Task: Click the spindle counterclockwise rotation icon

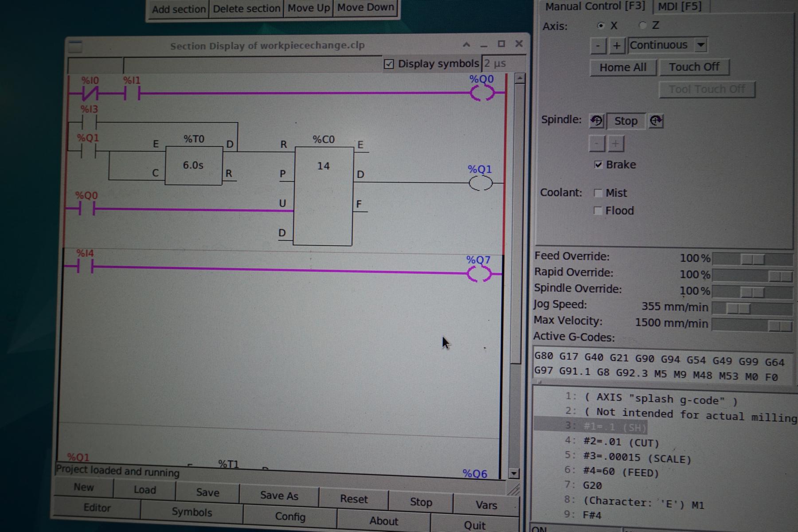Action: (x=597, y=121)
